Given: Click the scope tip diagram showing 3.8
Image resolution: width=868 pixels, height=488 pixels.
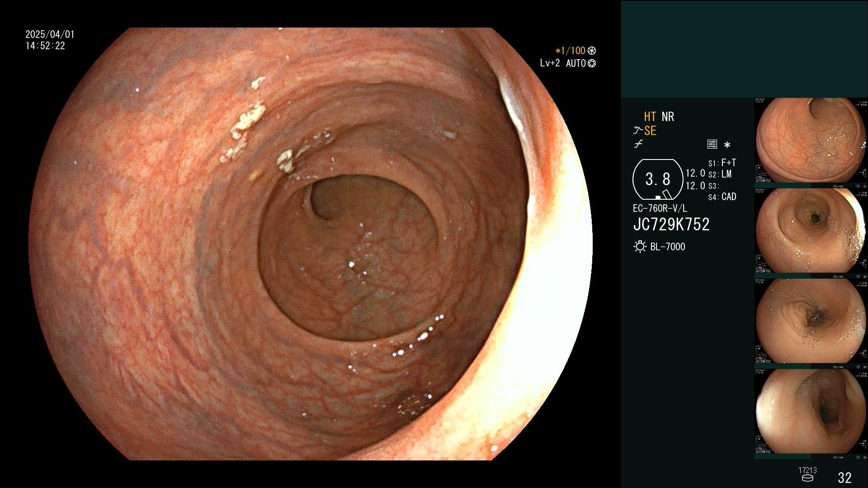Looking at the screenshot, I should [x=658, y=180].
